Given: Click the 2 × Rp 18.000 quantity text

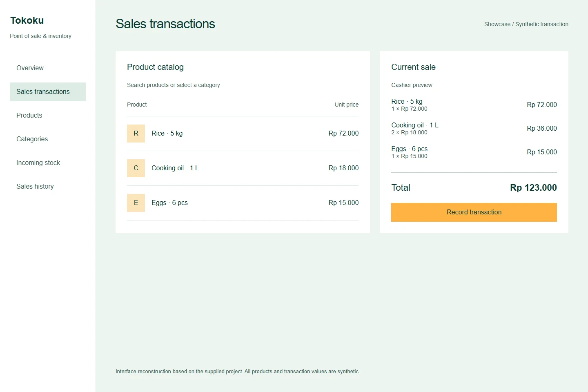Looking at the screenshot, I should click(409, 133).
